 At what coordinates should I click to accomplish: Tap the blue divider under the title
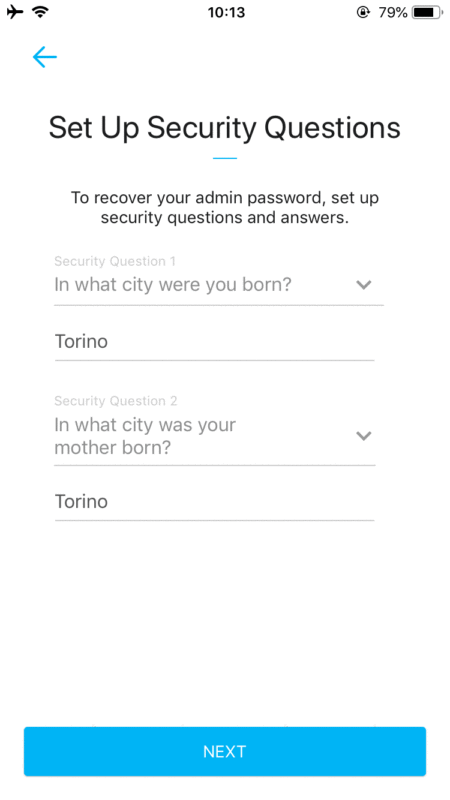pos(225,158)
